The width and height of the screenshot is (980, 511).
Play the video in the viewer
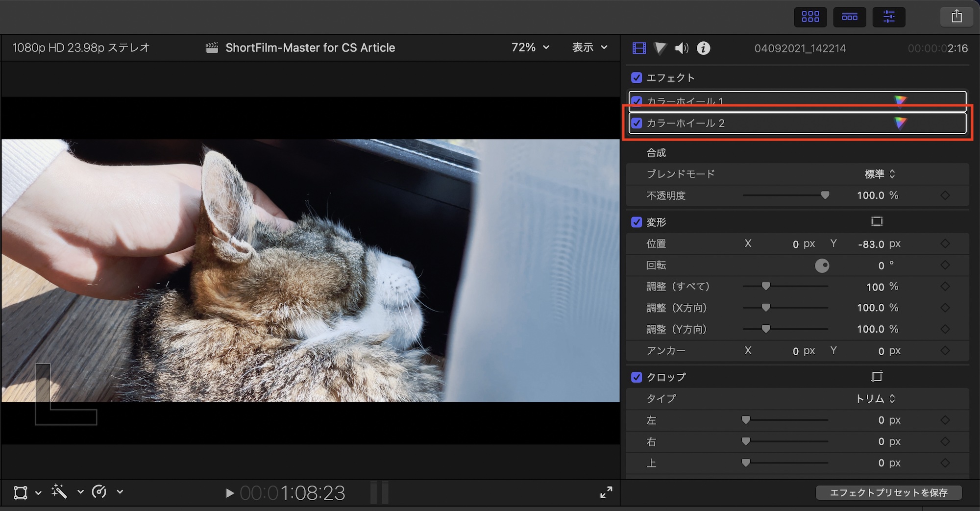coord(229,493)
